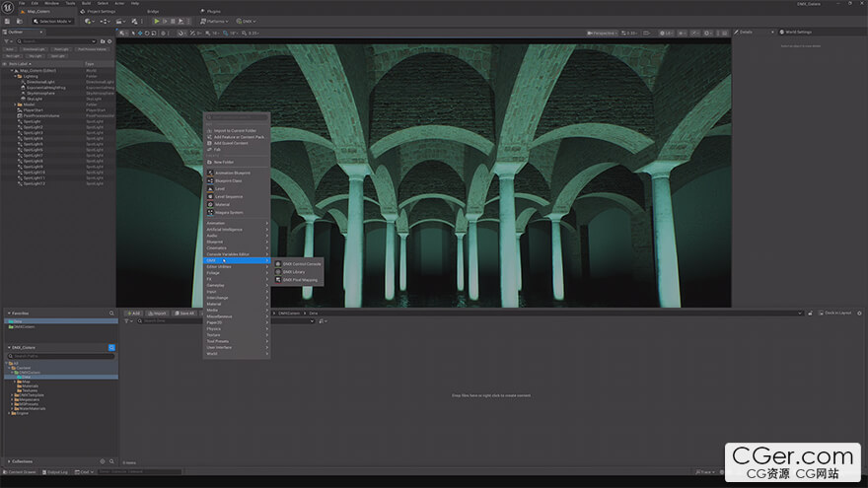Click the Blueprint Class icon in menu
Viewport: 868px width, 488px height.
[210, 181]
